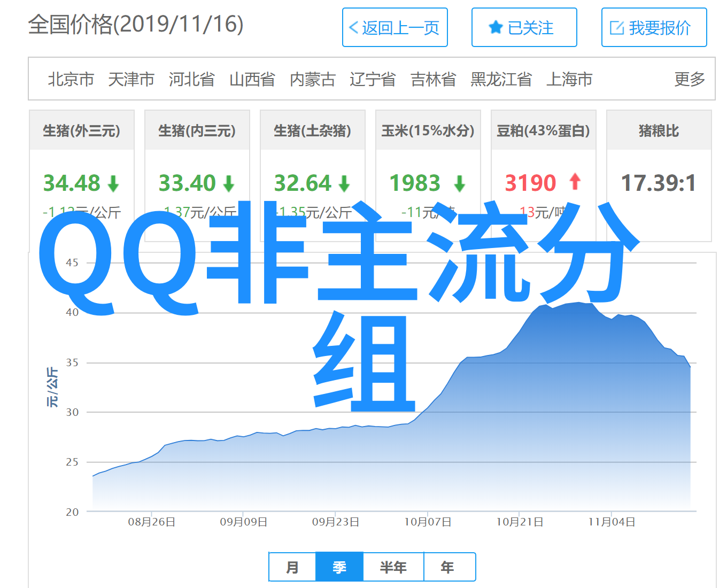
Task: Toggle the 已关注 follow button
Action: (524, 27)
